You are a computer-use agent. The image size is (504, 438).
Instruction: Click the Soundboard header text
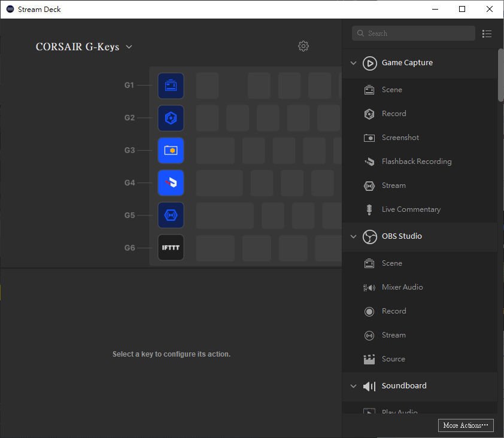coord(404,385)
